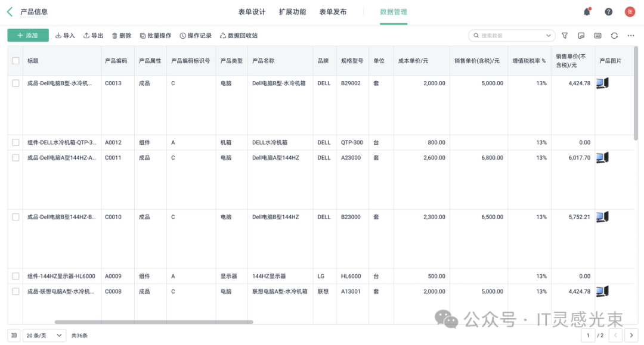Click the green 添加 button

tap(28, 36)
